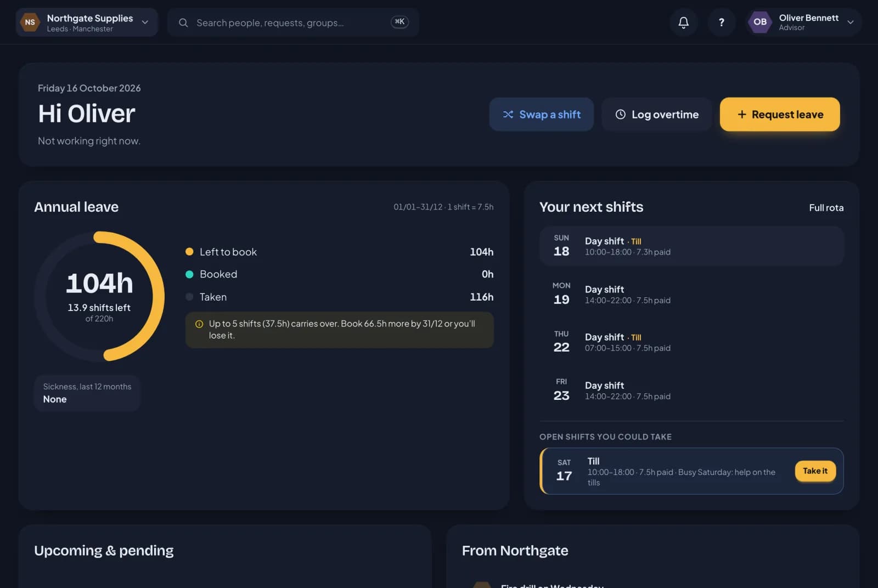This screenshot has height=588, width=878.
Task: Open the notifications bell
Action: click(x=683, y=22)
